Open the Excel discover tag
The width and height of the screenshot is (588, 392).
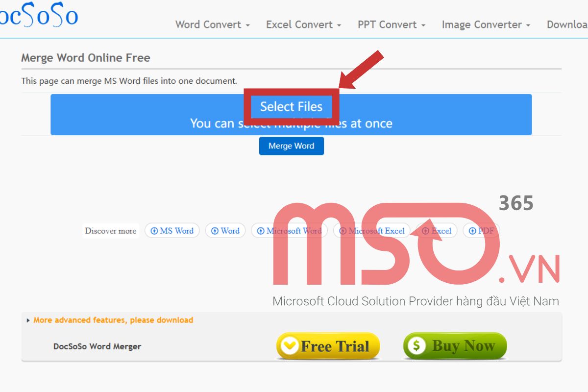pos(437,231)
